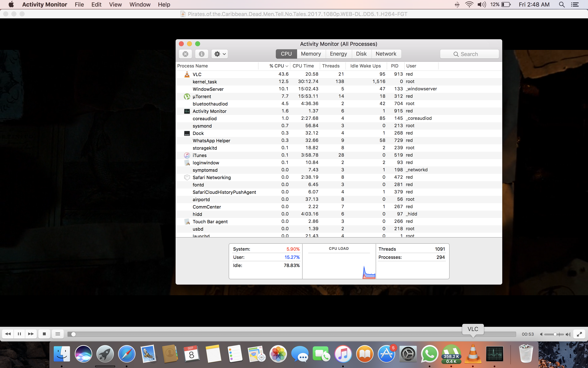Click the Search field in Activity Monitor

click(x=469, y=54)
